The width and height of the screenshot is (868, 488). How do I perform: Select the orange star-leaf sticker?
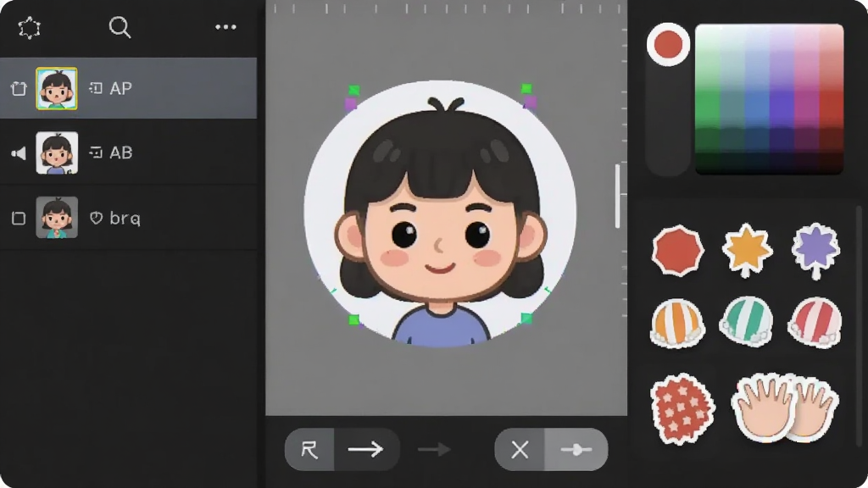pos(748,251)
